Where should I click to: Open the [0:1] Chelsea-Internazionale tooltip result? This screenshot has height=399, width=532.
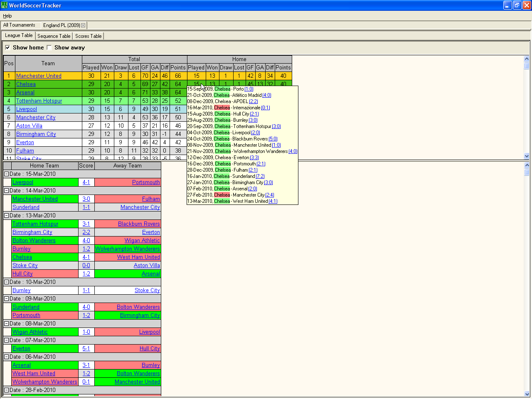point(266,108)
